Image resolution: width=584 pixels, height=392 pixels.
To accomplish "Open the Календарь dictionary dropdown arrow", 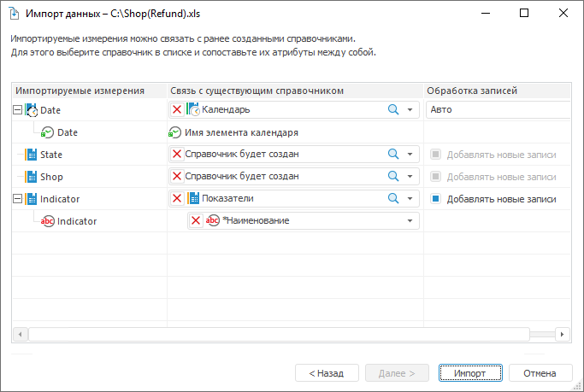I will [x=410, y=109].
